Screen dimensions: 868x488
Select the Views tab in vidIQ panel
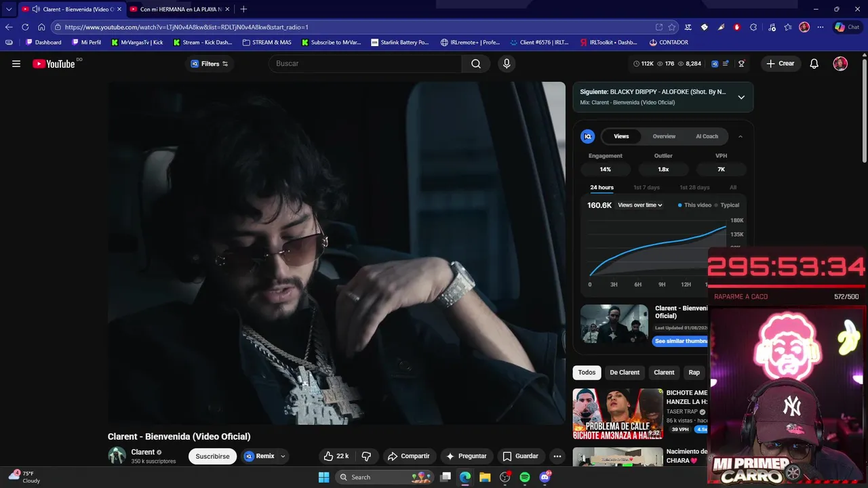621,136
